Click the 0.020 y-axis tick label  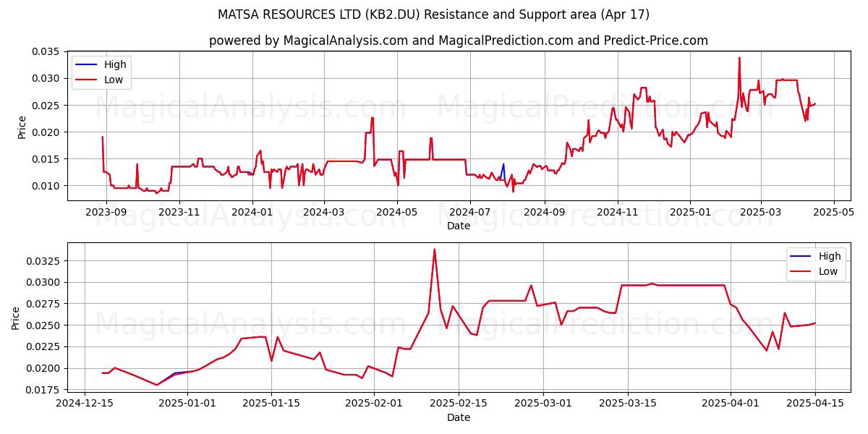tap(48, 132)
